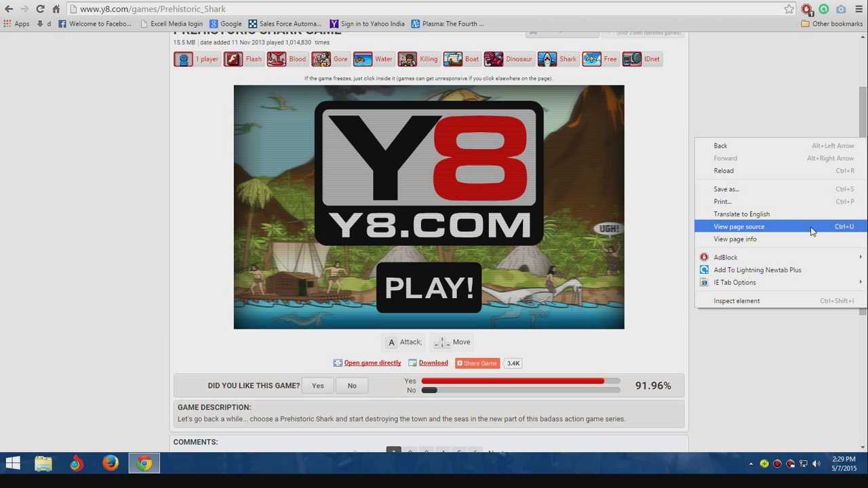Open the AdBlock extension icon in toolbar

tap(806, 9)
